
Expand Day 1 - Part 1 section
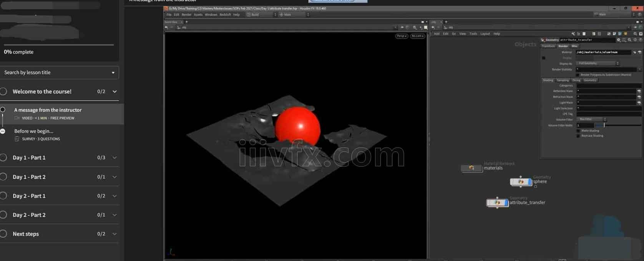(114, 158)
